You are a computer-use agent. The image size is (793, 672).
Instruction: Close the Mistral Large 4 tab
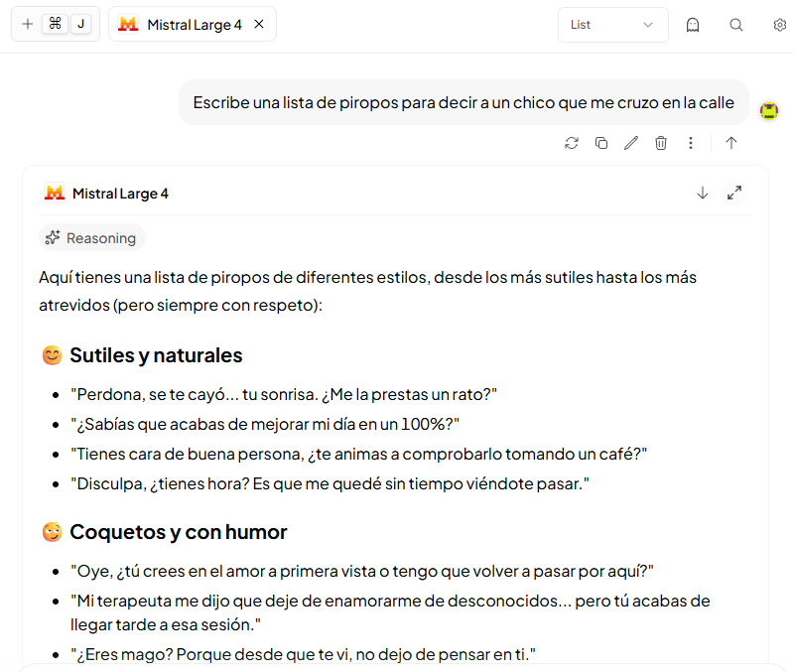point(259,24)
